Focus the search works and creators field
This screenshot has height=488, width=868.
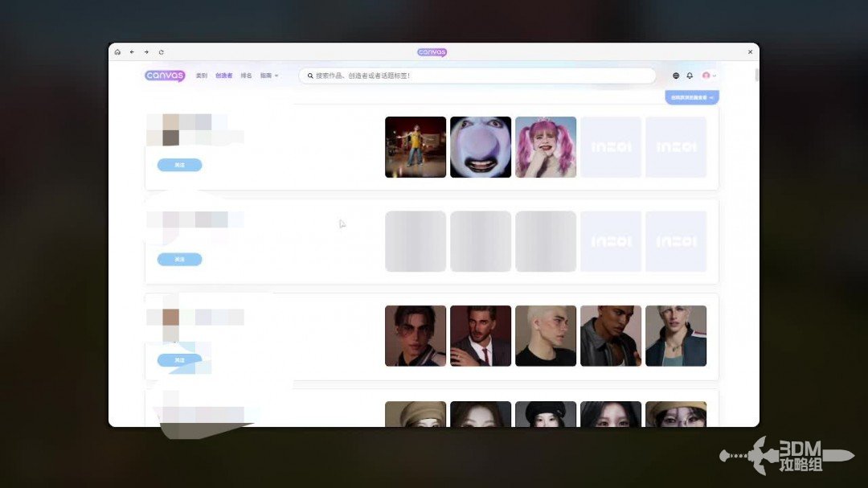[477, 76]
